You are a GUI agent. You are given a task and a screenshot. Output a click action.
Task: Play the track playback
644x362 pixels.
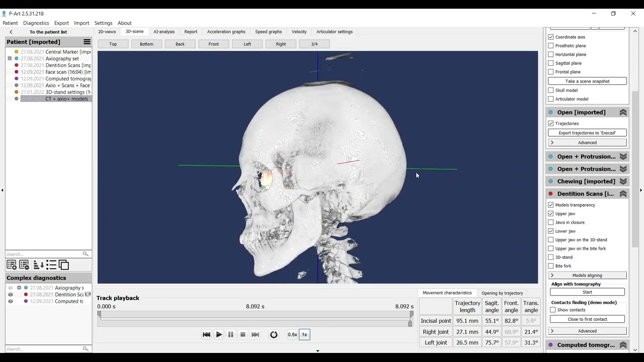219,334
